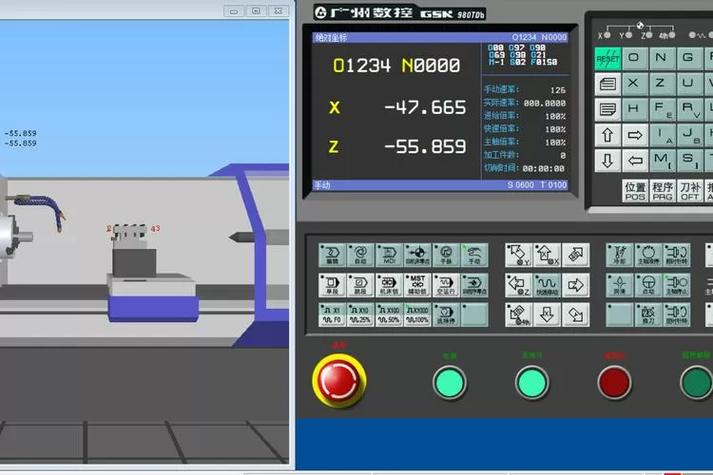Start spindle with bottom rotation key
This screenshot has height=475, width=713.
[x=676, y=315]
